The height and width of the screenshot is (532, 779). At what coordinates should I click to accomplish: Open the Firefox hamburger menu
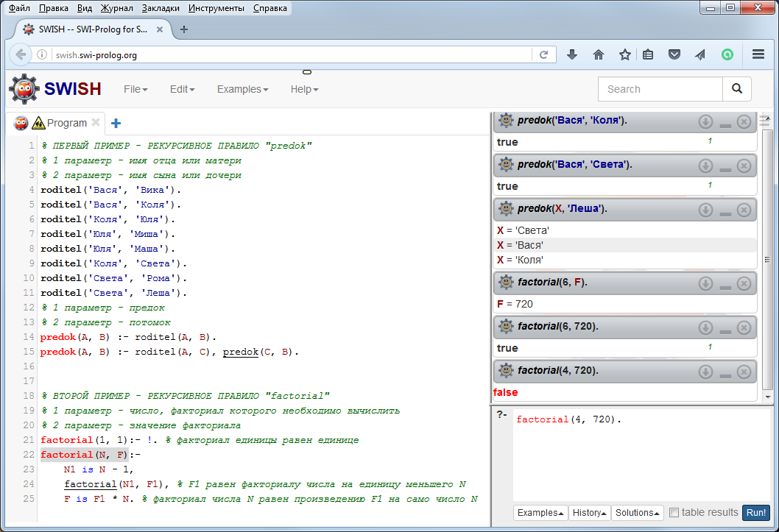(x=758, y=54)
